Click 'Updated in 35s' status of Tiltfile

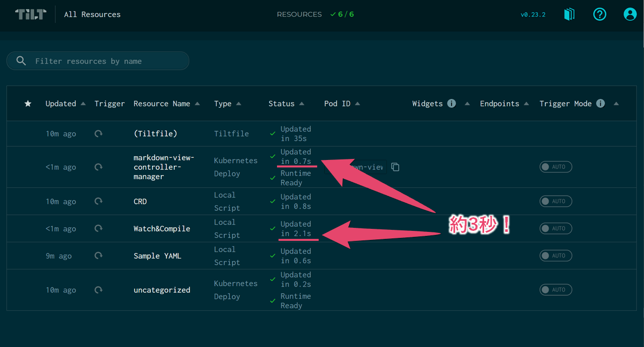pyautogui.click(x=296, y=134)
